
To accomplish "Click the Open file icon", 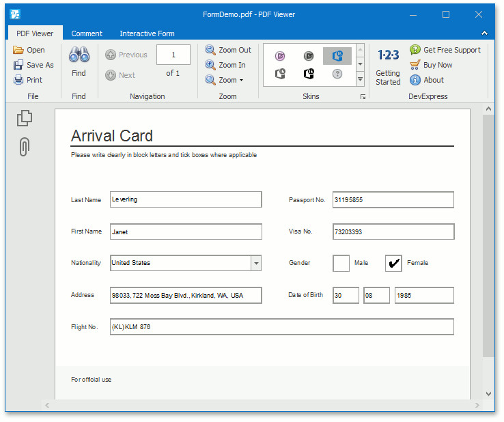I will pyautogui.click(x=18, y=50).
